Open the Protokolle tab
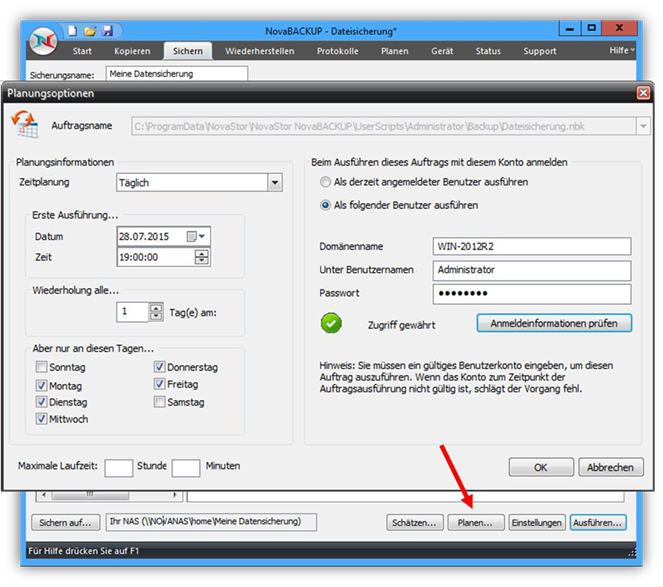The width and height of the screenshot is (663, 587). [337, 51]
